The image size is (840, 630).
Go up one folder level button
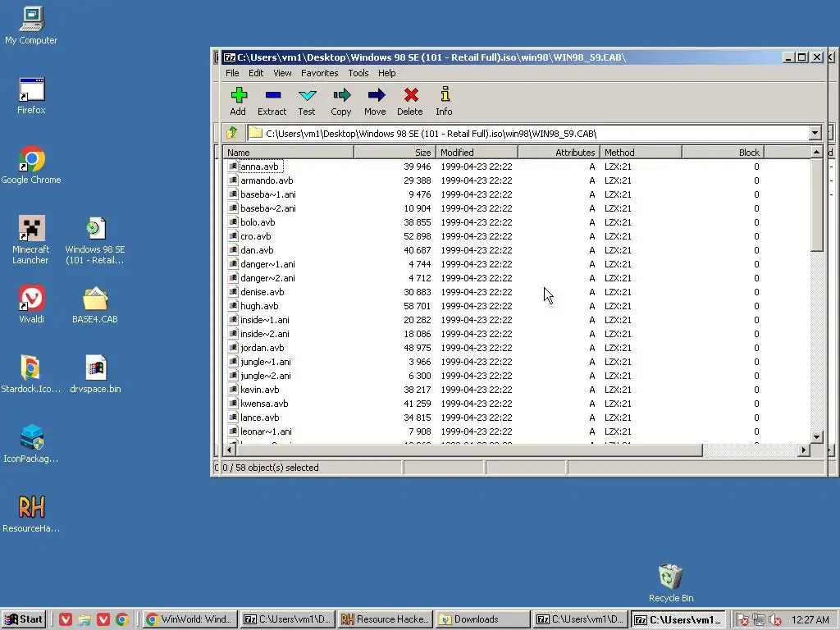tap(232, 132)
